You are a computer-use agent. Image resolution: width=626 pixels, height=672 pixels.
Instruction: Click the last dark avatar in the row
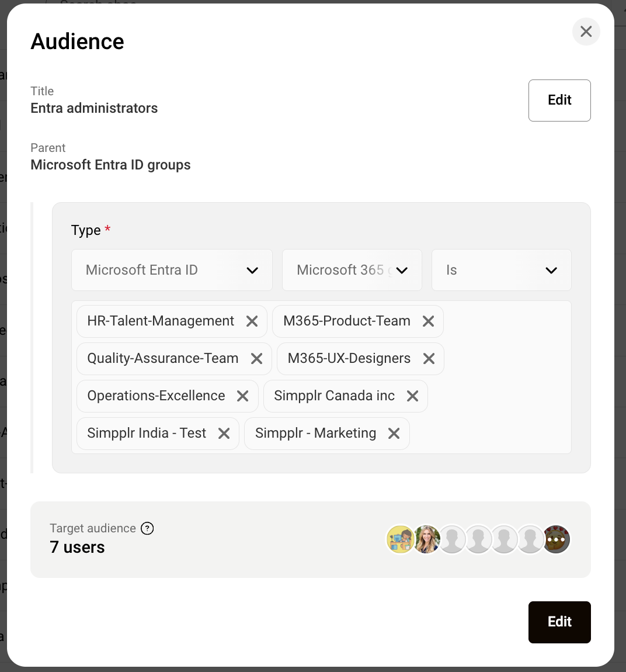tap(557, 539)
